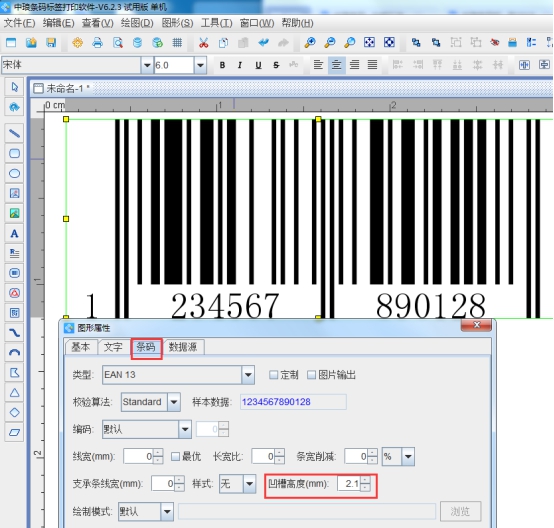Screen dimensions: 554x528
Task: Open the percent unit dropdown
Action: (408, 457)
